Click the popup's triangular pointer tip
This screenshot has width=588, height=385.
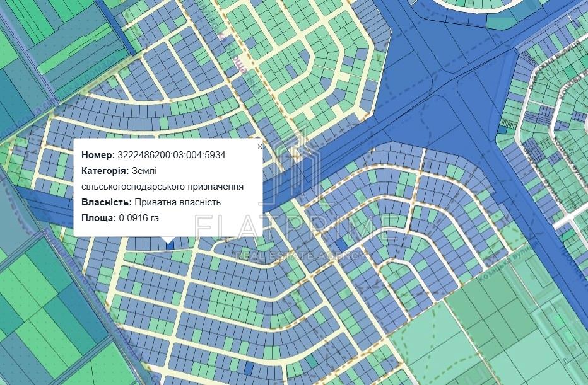[x=168, y=241]
